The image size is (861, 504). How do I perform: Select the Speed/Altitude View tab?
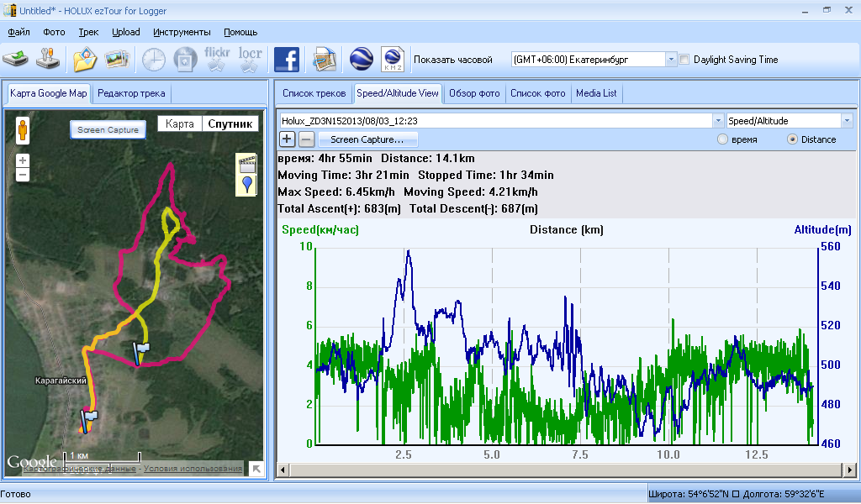tap(398, 93)
